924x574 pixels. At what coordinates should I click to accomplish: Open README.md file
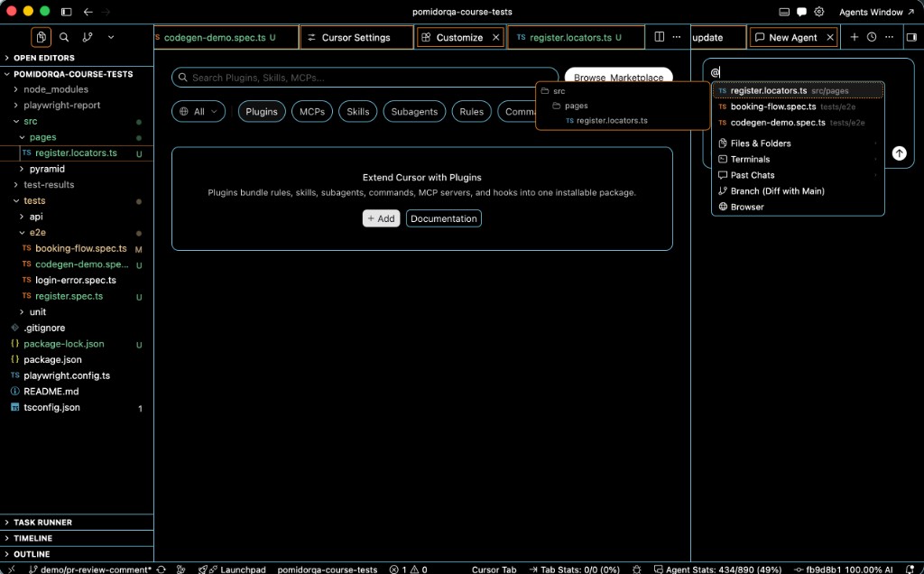tap(77, 392)
